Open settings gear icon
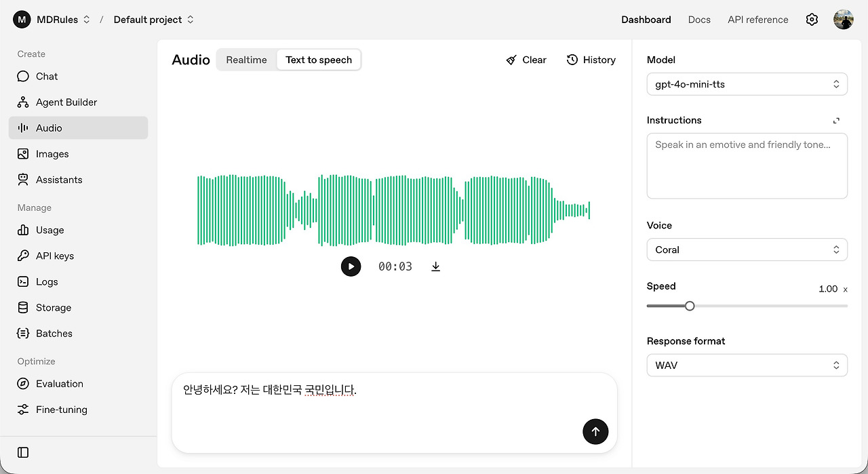 (812, 20)
